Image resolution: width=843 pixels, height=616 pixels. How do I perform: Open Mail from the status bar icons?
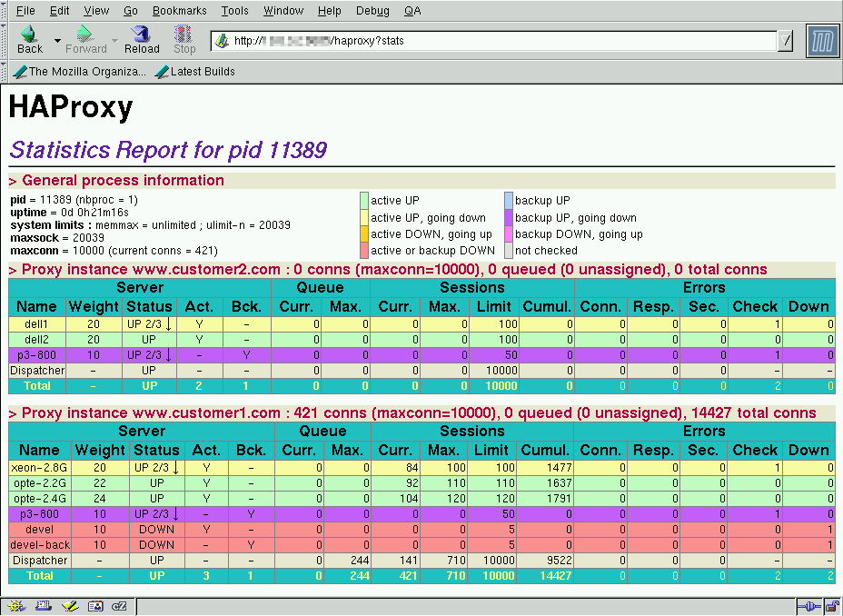pos(42,606)
